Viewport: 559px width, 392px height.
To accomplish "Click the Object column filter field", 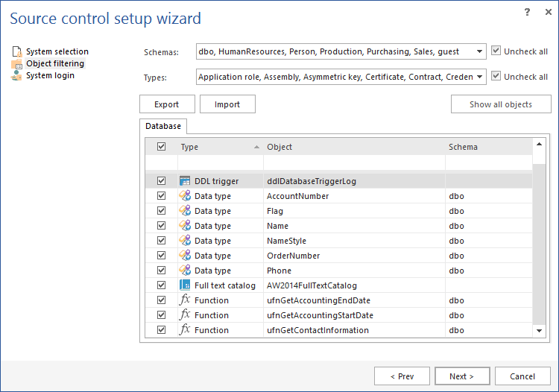I will click(354, 162).
